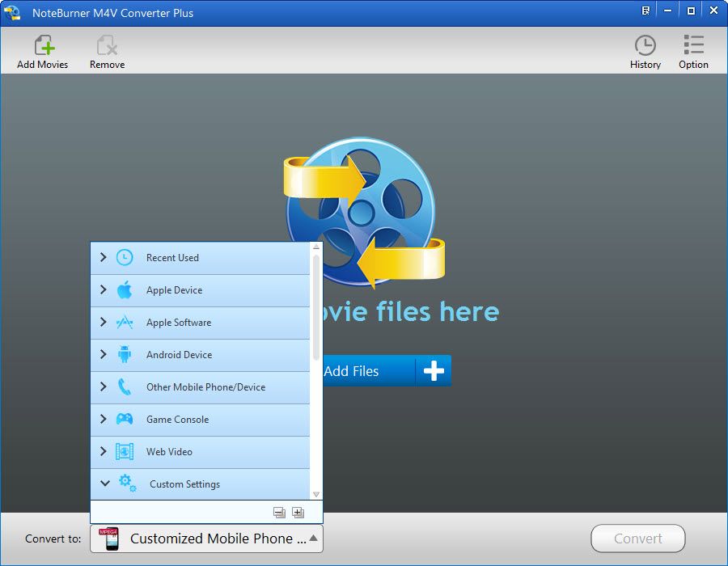Screen dimensions: 728x566
Task: Maximize the NoteBurner window
Action: click(x=691, y=11)
